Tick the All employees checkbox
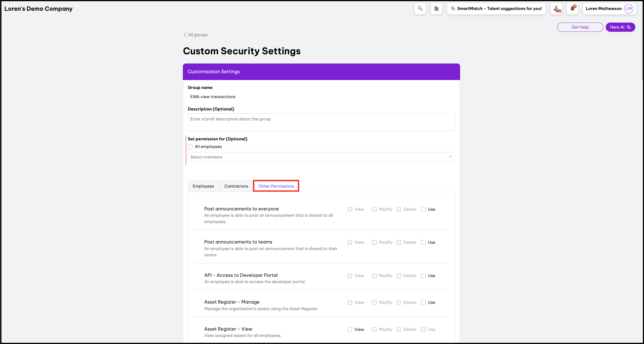Screen dimensions: 644x344 (x=190, y=147)
